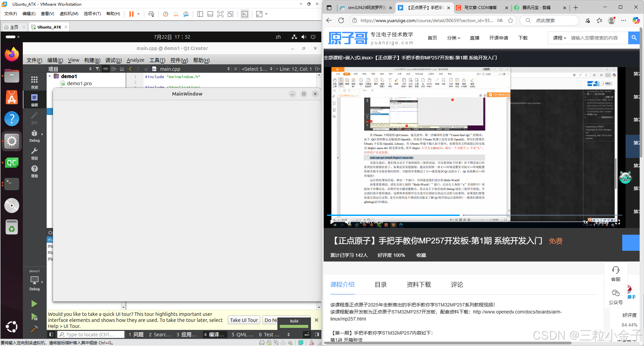The height and width of the screenshot is (346, 644).
Task: Open the <Select Symbol> dropdown
Action: point(257,69)
